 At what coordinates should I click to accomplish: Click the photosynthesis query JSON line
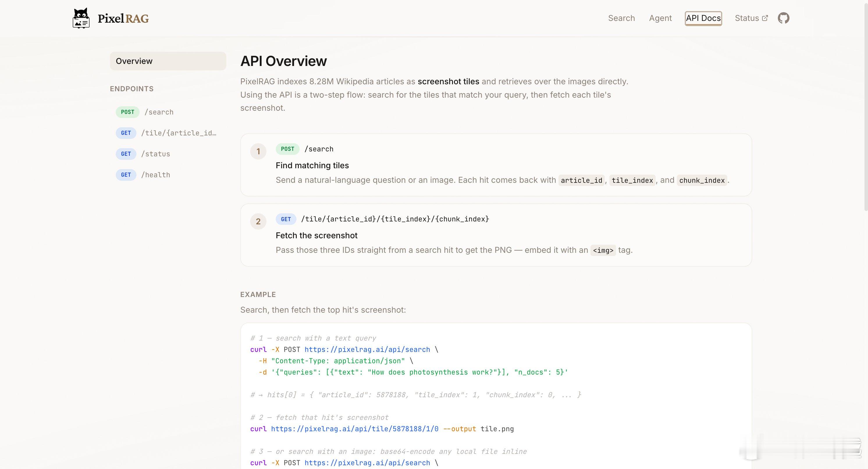413,372
